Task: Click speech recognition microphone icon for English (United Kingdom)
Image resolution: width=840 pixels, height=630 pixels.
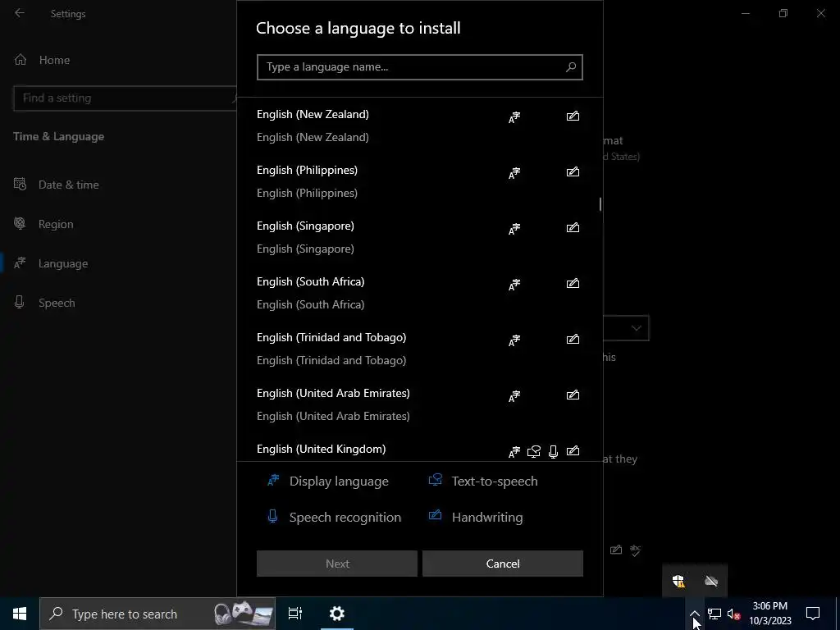Action: tap(554, 452)
